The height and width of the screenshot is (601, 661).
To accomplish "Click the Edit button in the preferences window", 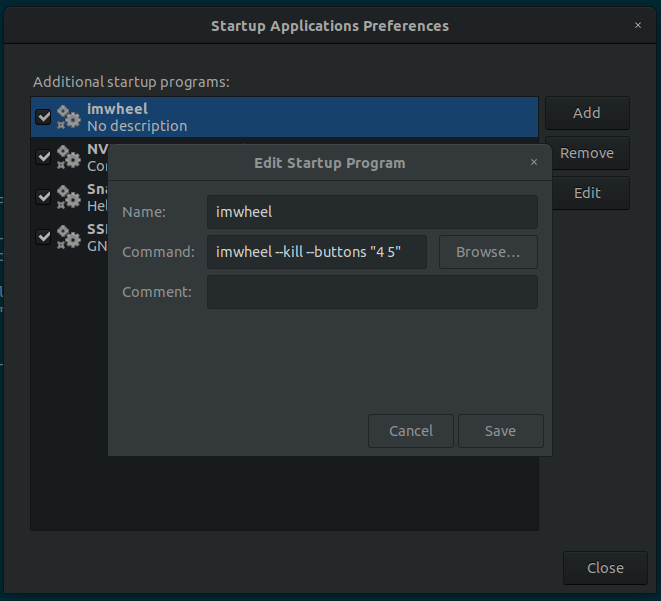I will [x=590, y=193].
